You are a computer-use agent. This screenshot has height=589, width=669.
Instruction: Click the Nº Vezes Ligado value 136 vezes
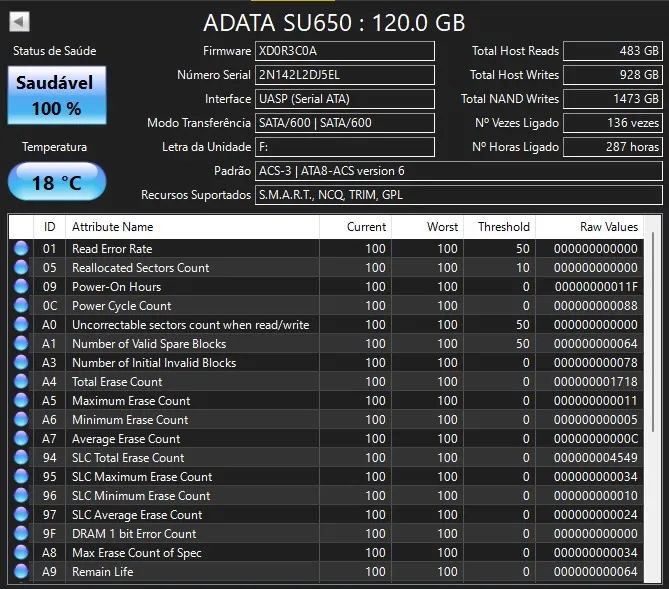coord(613,123)
